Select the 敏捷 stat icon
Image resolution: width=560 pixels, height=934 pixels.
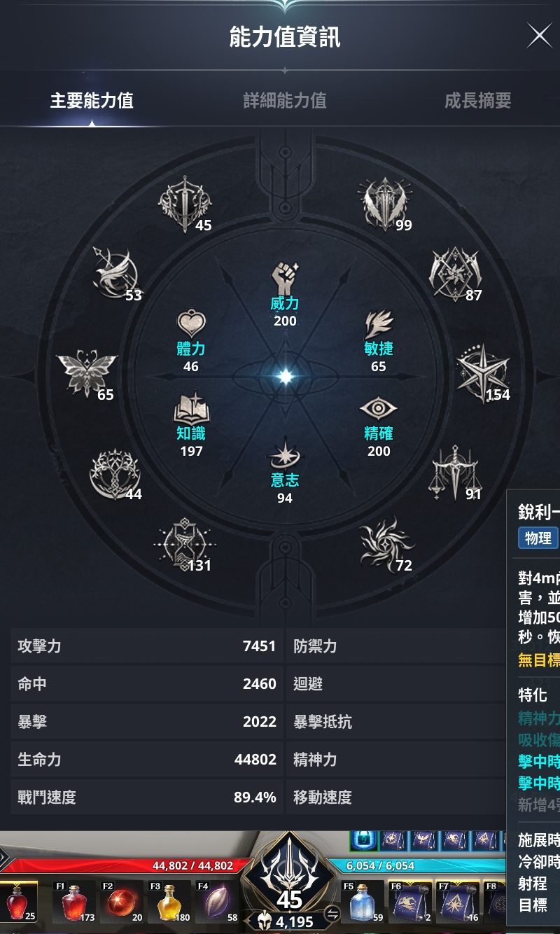point(379,324)
